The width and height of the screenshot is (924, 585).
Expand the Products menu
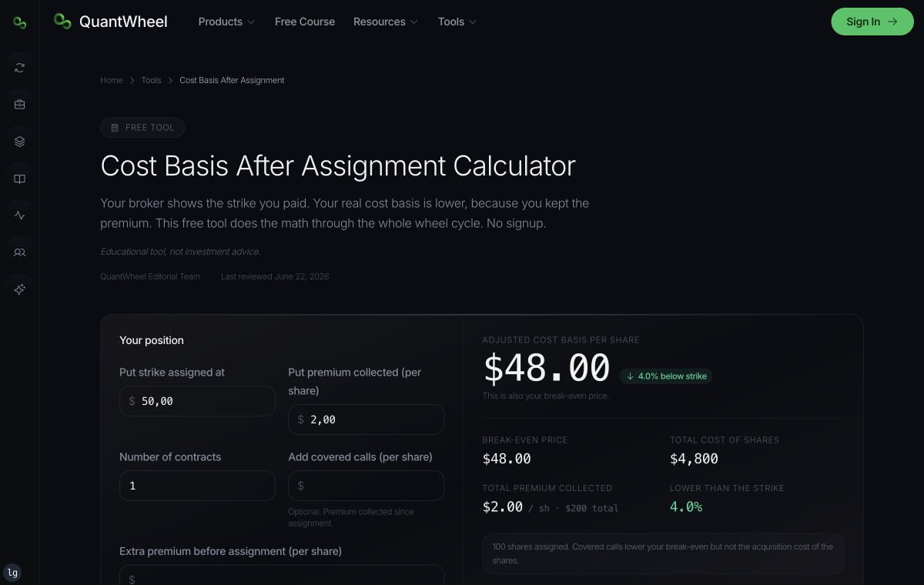click(226, 22)
